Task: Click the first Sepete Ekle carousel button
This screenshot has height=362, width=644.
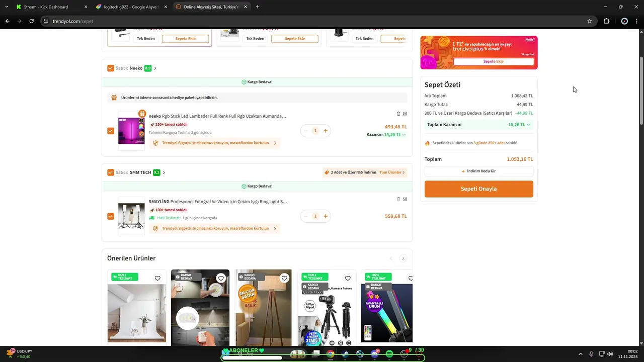Action: (185, 39)
